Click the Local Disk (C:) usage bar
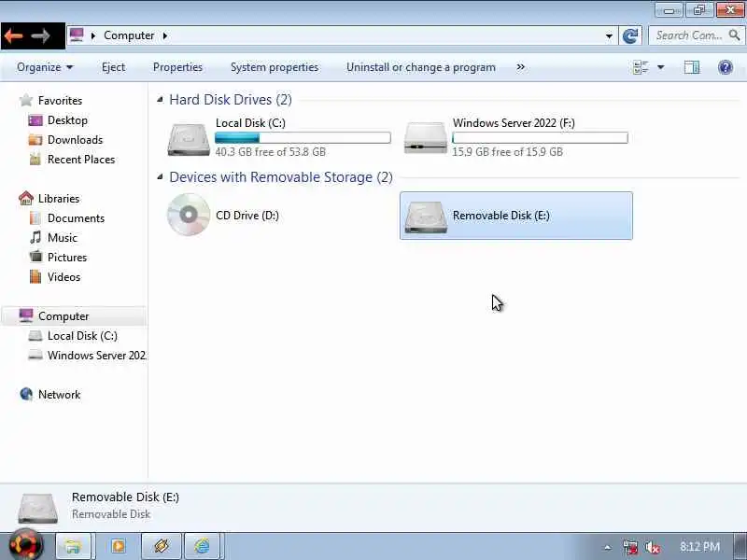 303,138
